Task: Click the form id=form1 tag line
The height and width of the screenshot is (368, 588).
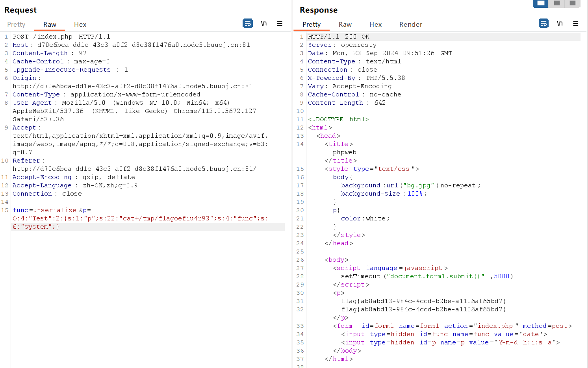Action: click(453, 326)
